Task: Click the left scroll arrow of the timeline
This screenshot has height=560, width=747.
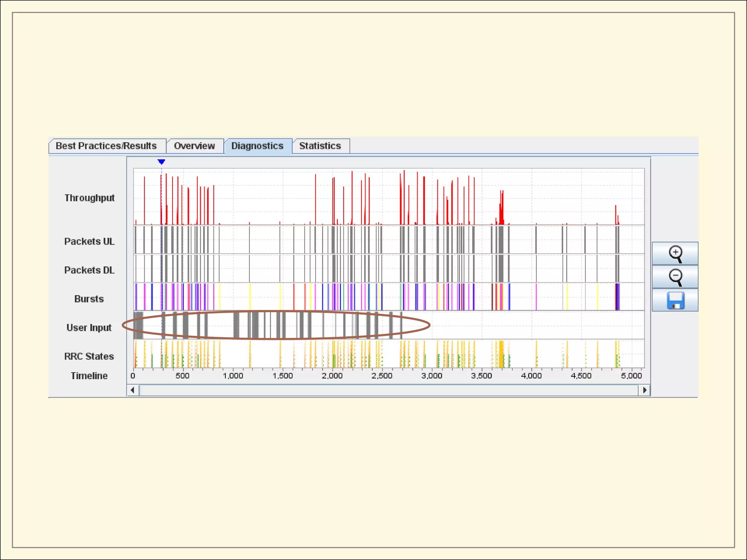Action: (132, 390)
